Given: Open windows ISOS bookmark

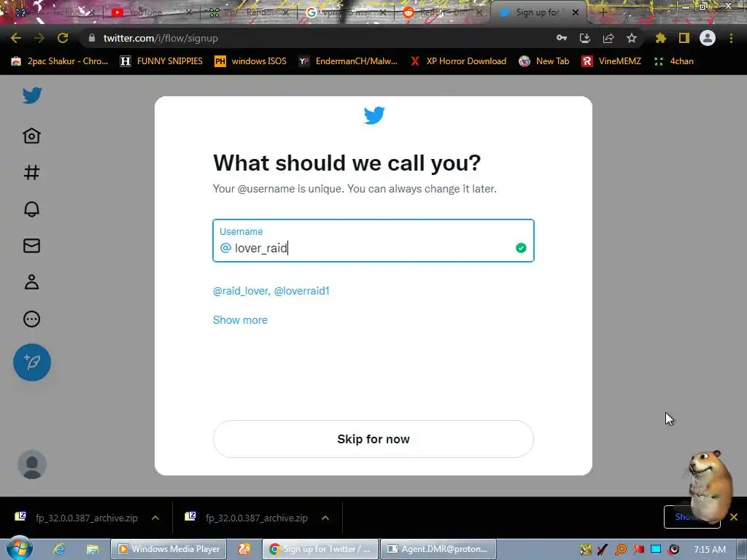Looking at the screenshot, I should (251, 61).
